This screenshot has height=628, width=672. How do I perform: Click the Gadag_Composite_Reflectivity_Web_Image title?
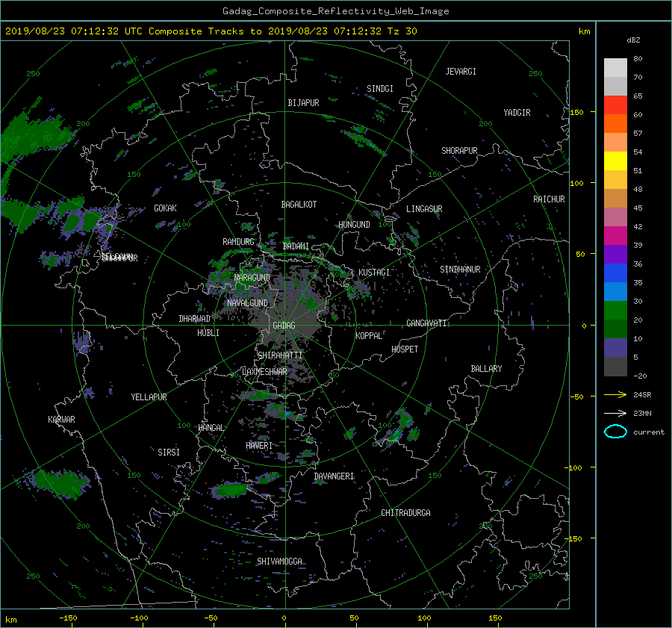click(335, 11)
